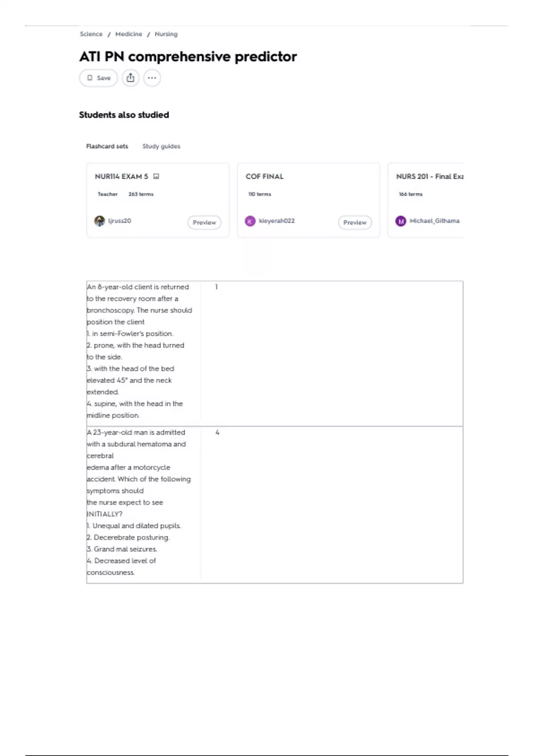Open the Medicine breadcrumb link
This screenshot has height=756, width=534.
[x=129, y=34]
